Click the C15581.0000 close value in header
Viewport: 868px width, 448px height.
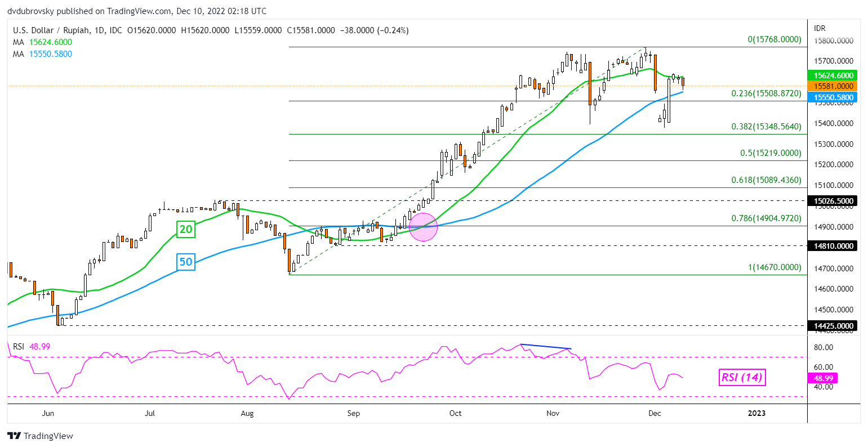coord(311,30)
